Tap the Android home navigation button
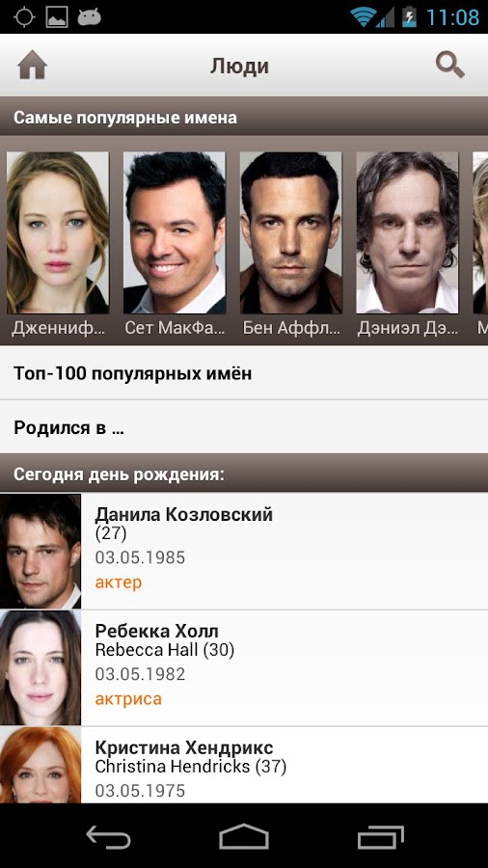 (x=244, y=836)
